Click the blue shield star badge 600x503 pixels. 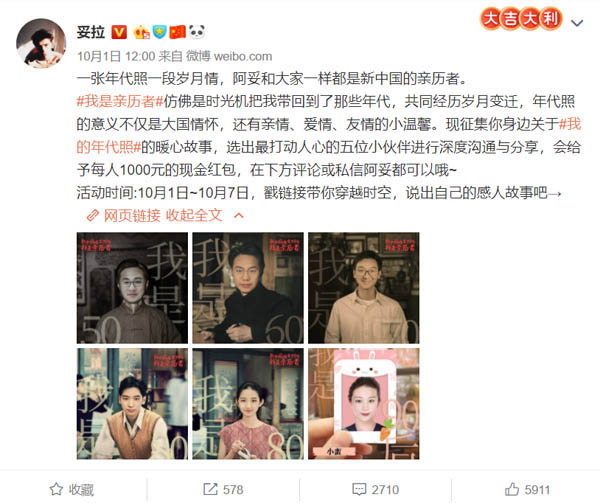pos(160,32)
